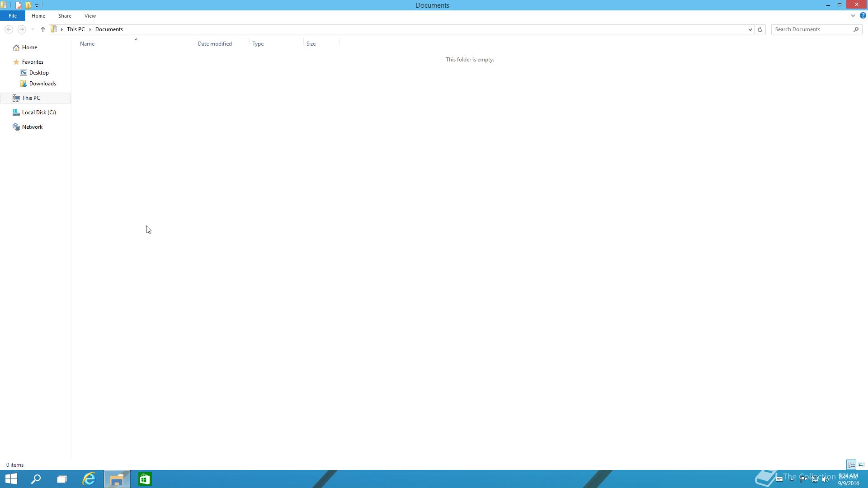Image resolution: width=868 pixels, height=488 pixels.
Task: Go up one level with the Up arrow
Action: 43,29
